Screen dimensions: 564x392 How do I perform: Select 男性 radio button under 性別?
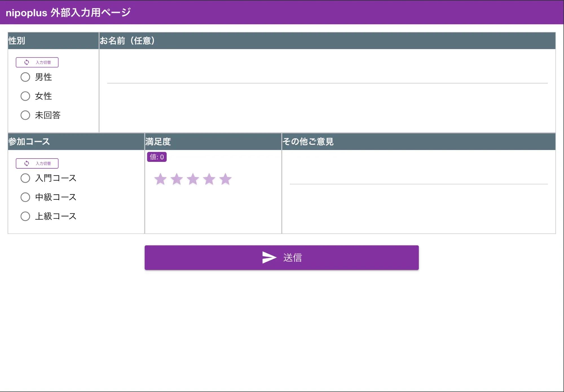point(25,77)
